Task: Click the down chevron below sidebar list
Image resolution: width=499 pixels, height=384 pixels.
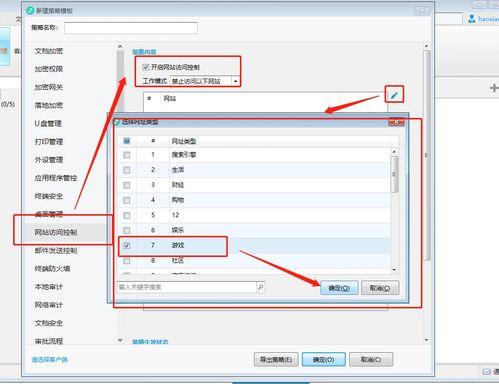Action: pos(120,340)
